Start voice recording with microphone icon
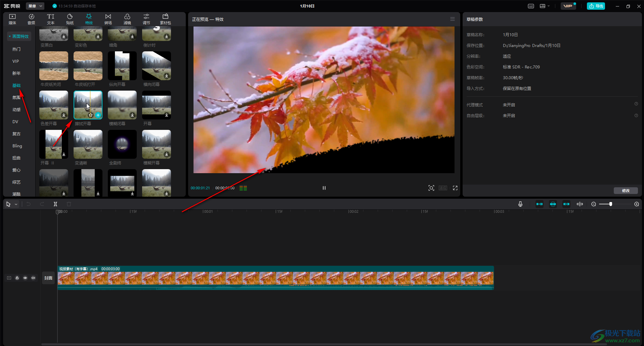 click(x=520, y=204)
